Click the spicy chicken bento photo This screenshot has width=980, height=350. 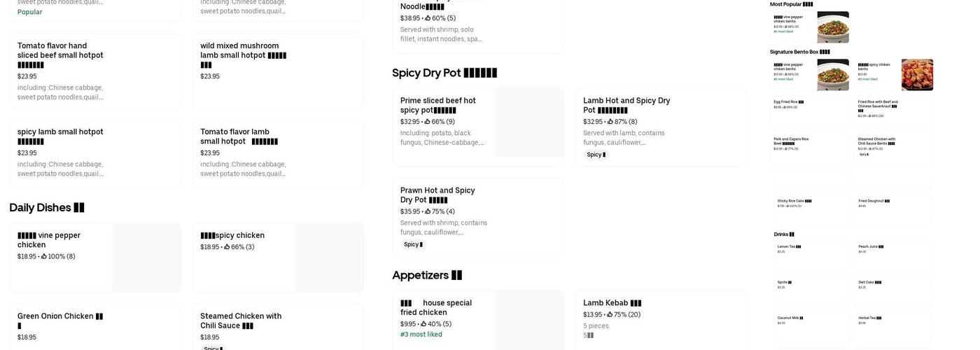[x=917, y=75]
